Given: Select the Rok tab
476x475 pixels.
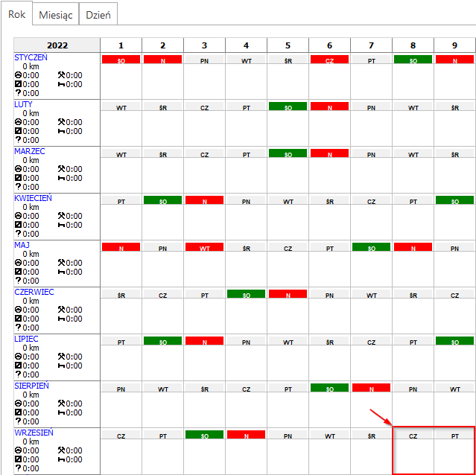Looking at the screenshot, I should pyautogui.click(x=18, y=14).
